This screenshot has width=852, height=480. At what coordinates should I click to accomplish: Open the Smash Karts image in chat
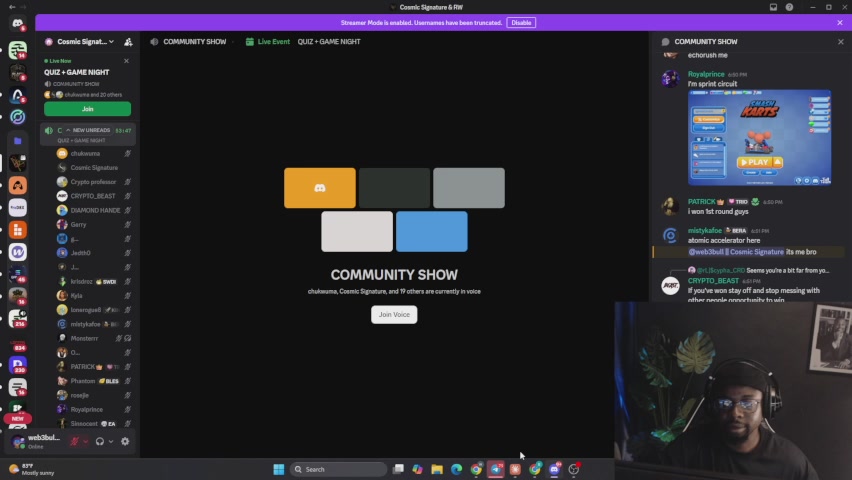(x=760, y=138)
